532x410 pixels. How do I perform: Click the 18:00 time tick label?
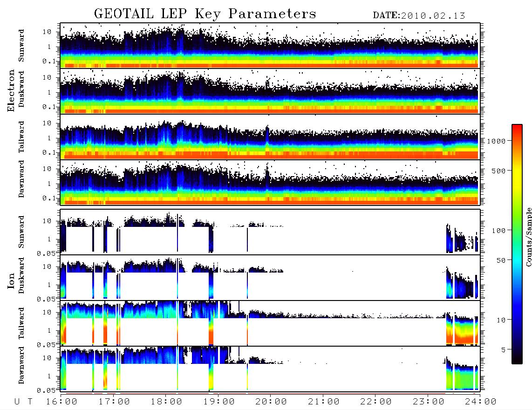pyautogui.click(x=166, y=402)
